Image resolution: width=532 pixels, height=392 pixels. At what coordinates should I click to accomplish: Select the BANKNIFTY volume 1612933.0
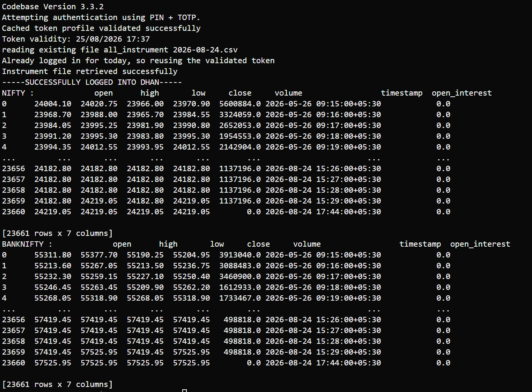click(240, 287)
